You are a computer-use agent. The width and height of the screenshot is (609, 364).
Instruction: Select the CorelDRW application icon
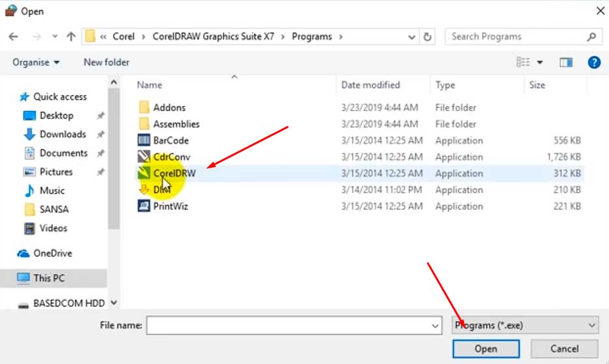(144, 173)
